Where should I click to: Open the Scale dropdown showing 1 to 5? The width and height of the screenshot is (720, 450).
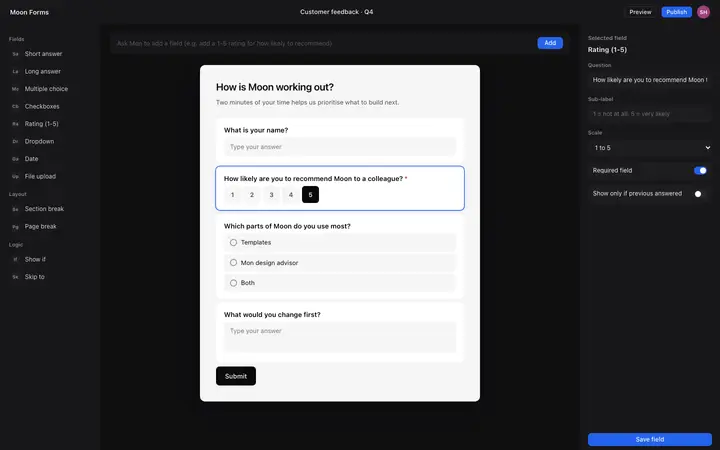[x=650, y=148]
